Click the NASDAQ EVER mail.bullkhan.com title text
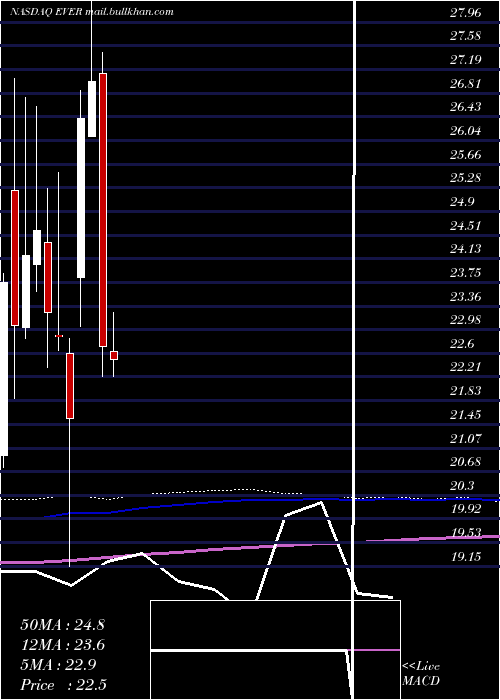The width and height of the screenshot is (500, 700). (92, 12)
